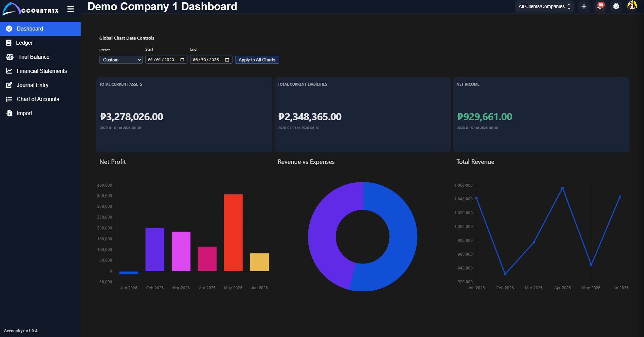
Task: Open the Preset Custom dropdown
Action: click(121, 60)
